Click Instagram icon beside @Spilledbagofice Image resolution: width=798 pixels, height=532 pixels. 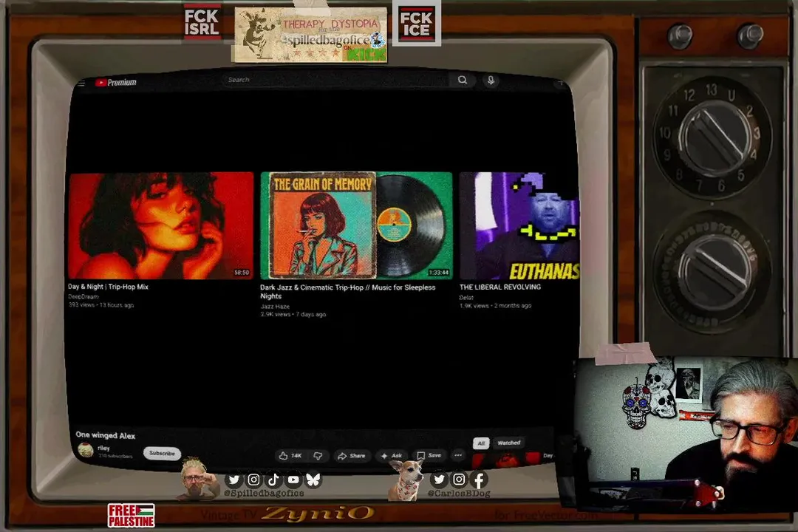tap(253, 480)
